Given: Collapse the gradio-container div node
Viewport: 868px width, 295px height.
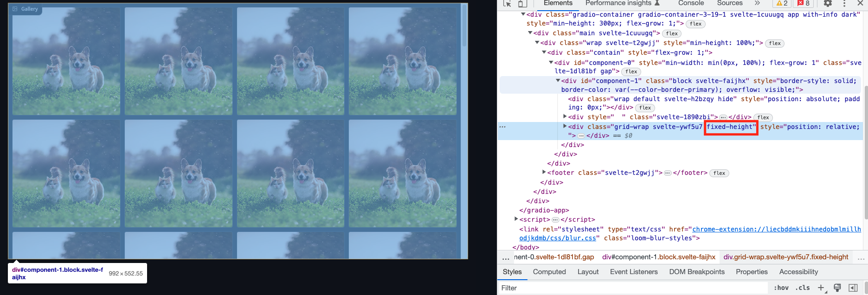Looking at the screenshot, I should [x=523, y=14].
